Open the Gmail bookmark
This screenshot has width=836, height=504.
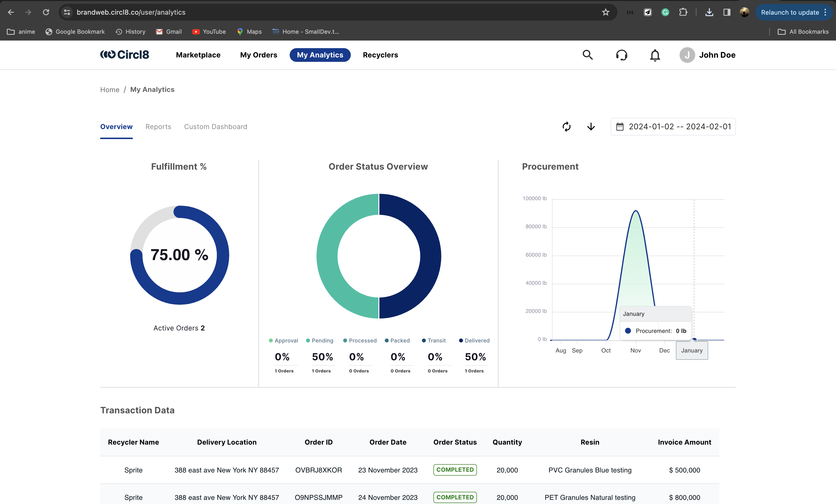(169, 32)
